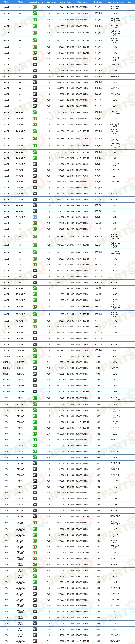Click petrol icon in Skoda Superb AWT row
135x644 pixels.
pos(35,356)
